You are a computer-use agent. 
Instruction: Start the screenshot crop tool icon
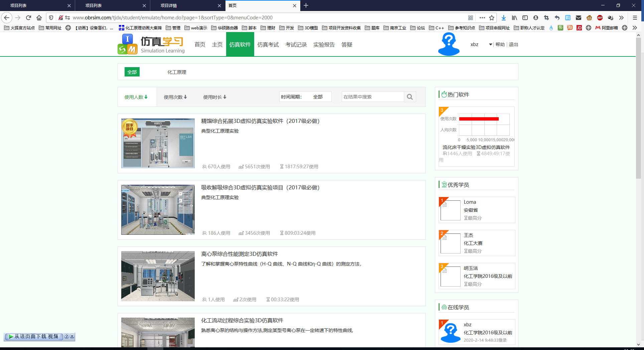point(546,18)
